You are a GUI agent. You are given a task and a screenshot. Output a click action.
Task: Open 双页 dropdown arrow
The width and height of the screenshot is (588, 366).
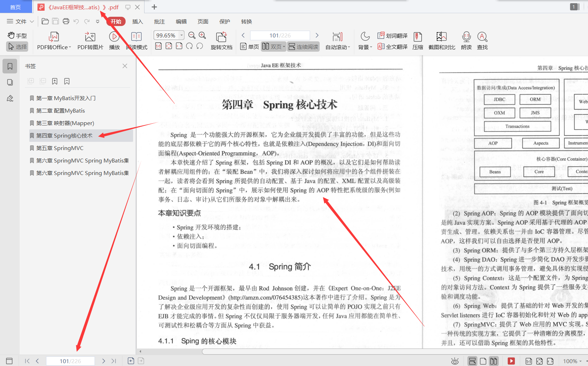tap(284, 47)
